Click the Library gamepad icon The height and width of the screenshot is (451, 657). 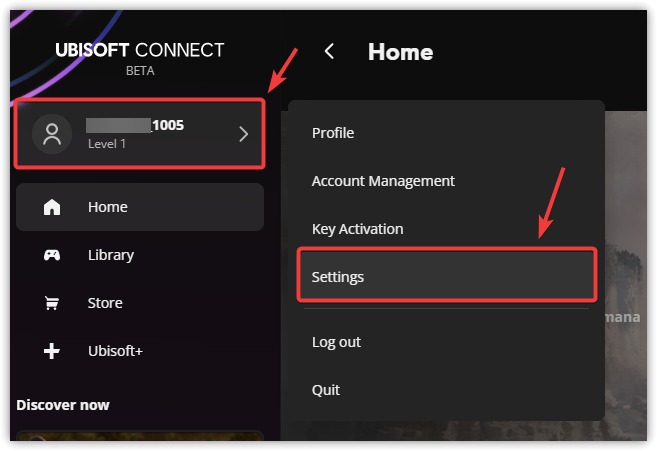[52, 255]
